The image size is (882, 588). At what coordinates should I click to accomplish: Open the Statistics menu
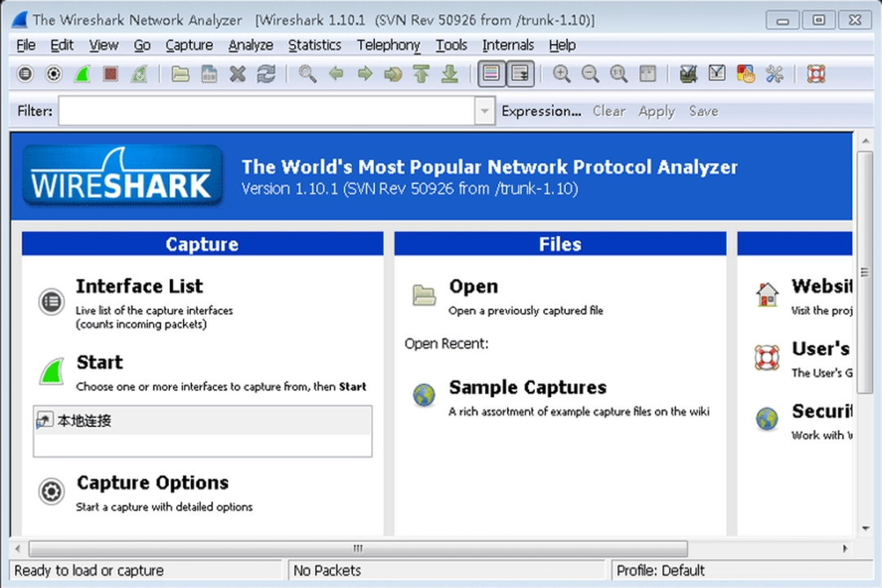(x=314, y=45)
